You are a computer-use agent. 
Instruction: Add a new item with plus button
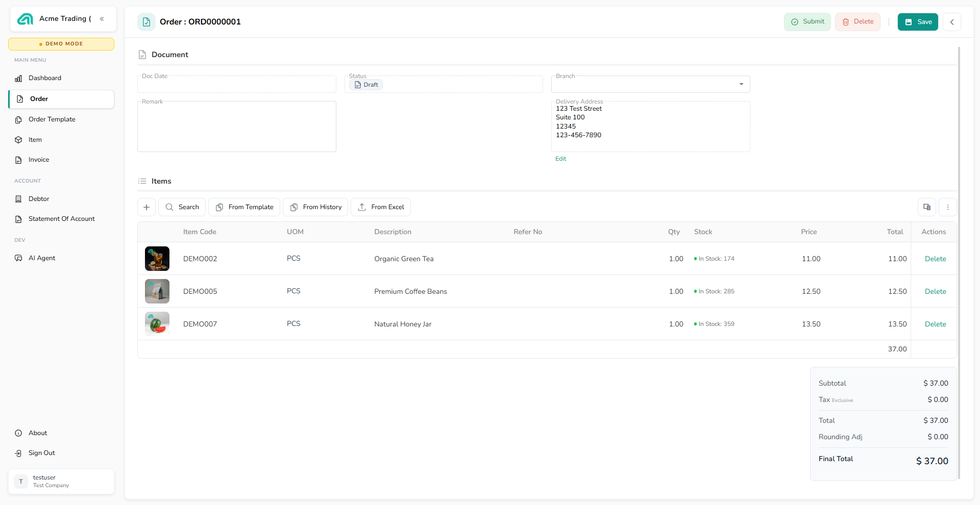click(146, 207)
